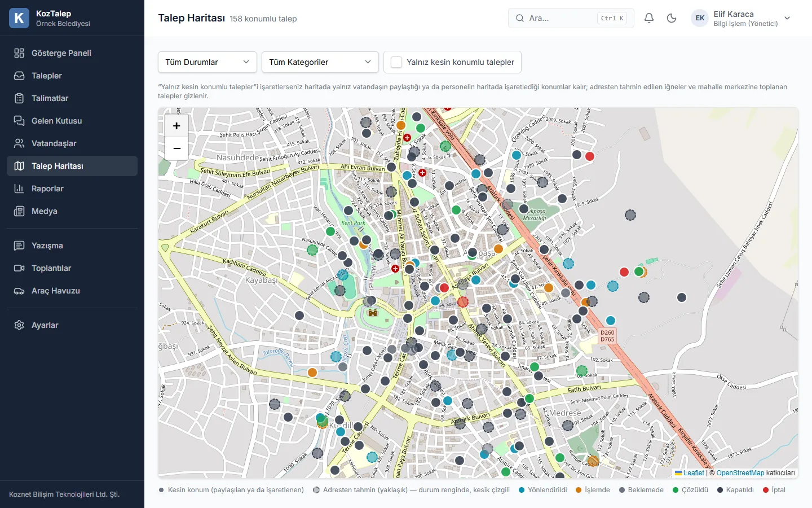The width and height of the screenshot is (812, 508).
Task: Open the Talepler page
Action: coord(72,76)
